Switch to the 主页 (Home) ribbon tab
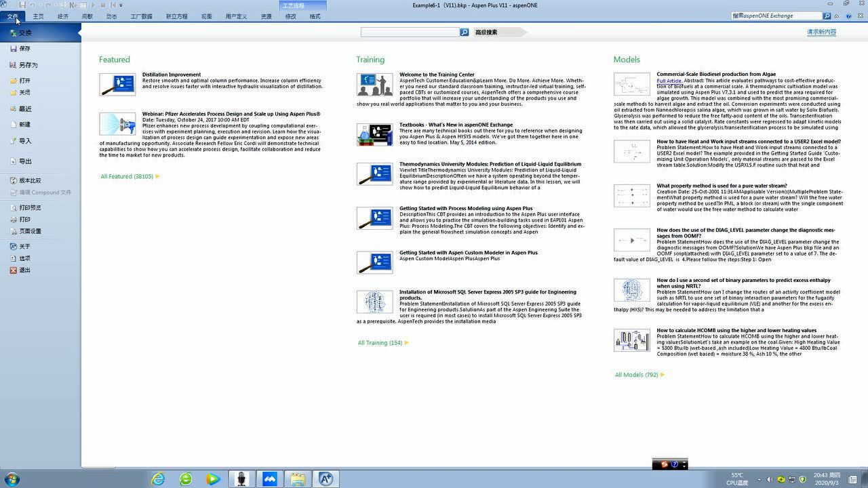Image resolution: width=868 pixels, height=488 pixels. pyautogui.click(x=39, y=16)
